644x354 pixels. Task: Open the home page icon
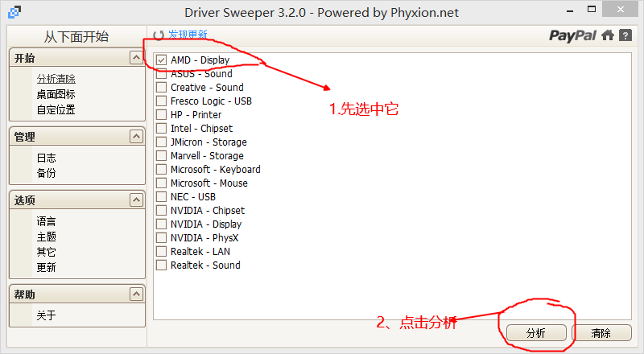click(x=608, y=35)
